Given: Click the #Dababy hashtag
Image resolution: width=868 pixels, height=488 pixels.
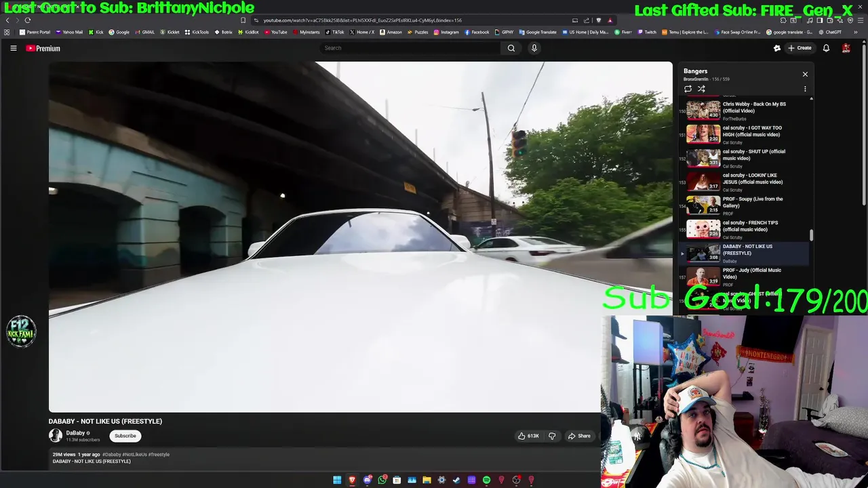Looking at the screenshot, I should pos(111,455).
